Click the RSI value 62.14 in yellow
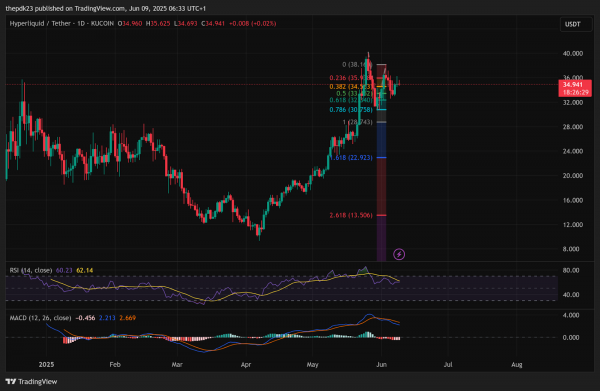 [85, 270]
